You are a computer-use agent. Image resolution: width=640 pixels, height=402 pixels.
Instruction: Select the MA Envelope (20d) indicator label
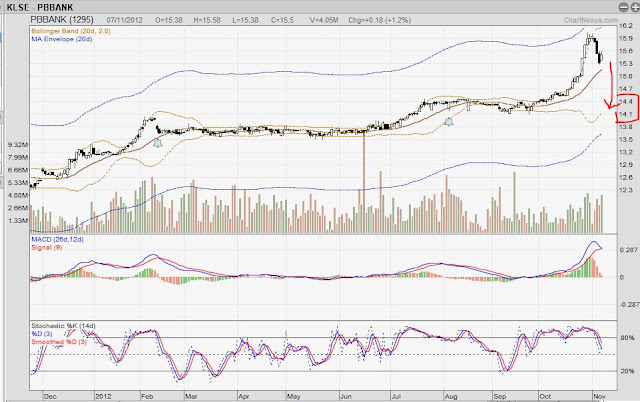pos(62,39)
